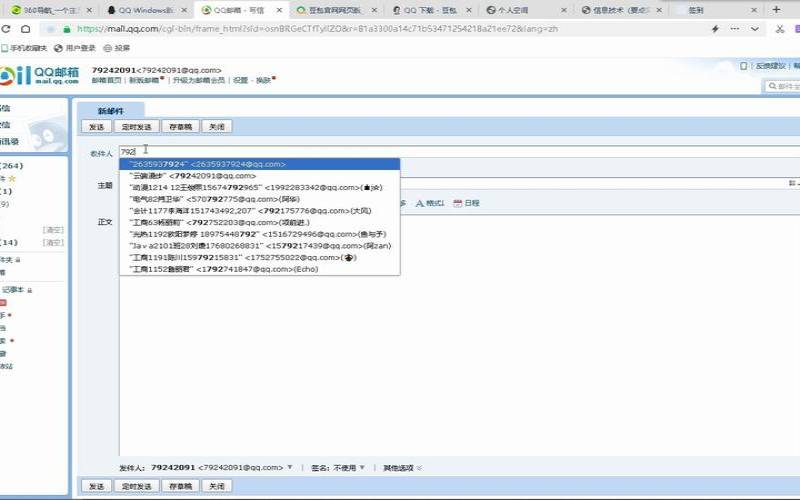The image size is (800, 500).
Task: Click the scissors screenshot icon in browser toolbar
Action: click(780, 29)
